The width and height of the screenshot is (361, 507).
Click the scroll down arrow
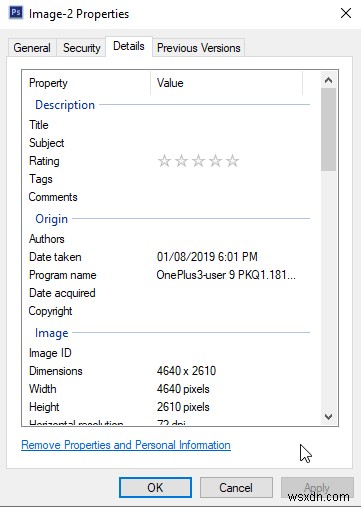(x=328, y=417)
